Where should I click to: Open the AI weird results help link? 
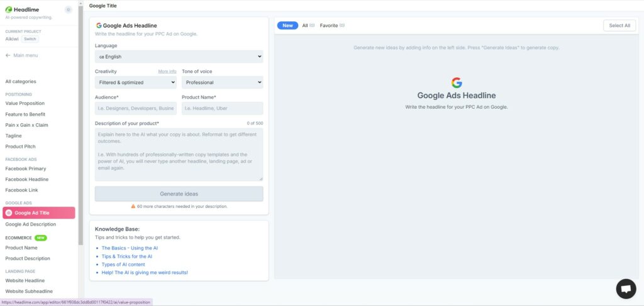(145, 272)
